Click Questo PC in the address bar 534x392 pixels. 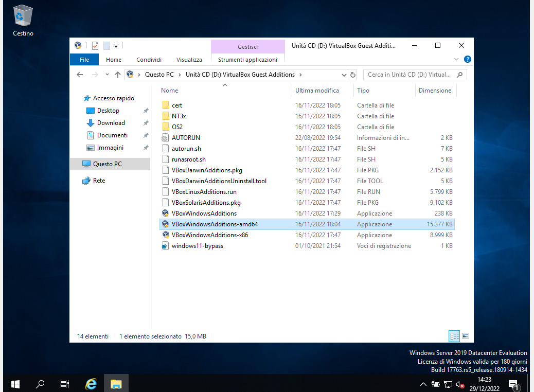pos(159,75)
